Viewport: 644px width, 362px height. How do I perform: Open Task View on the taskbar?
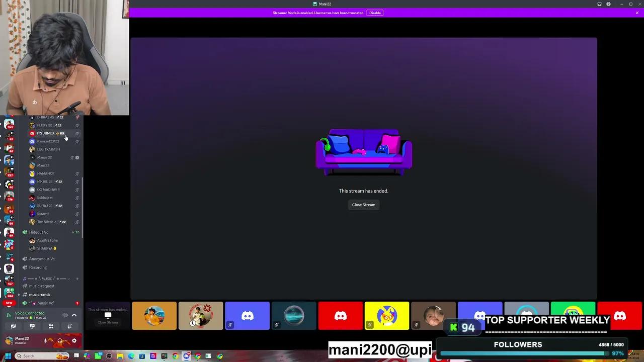[76, 356]
